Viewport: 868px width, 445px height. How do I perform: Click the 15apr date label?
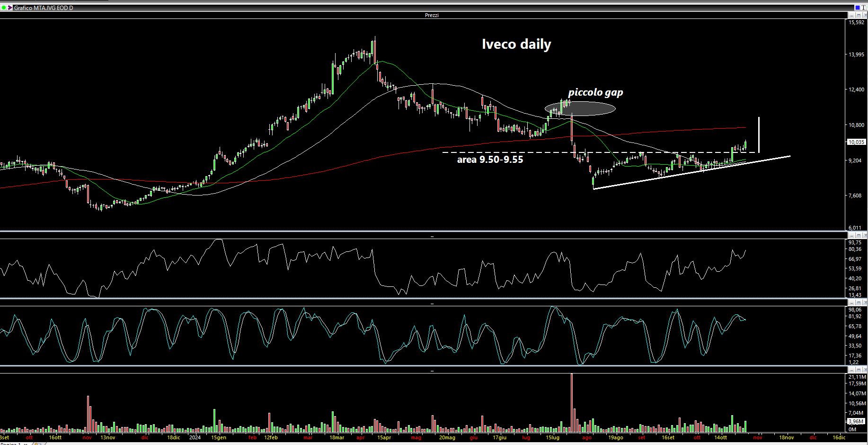[x=384, y=437]
